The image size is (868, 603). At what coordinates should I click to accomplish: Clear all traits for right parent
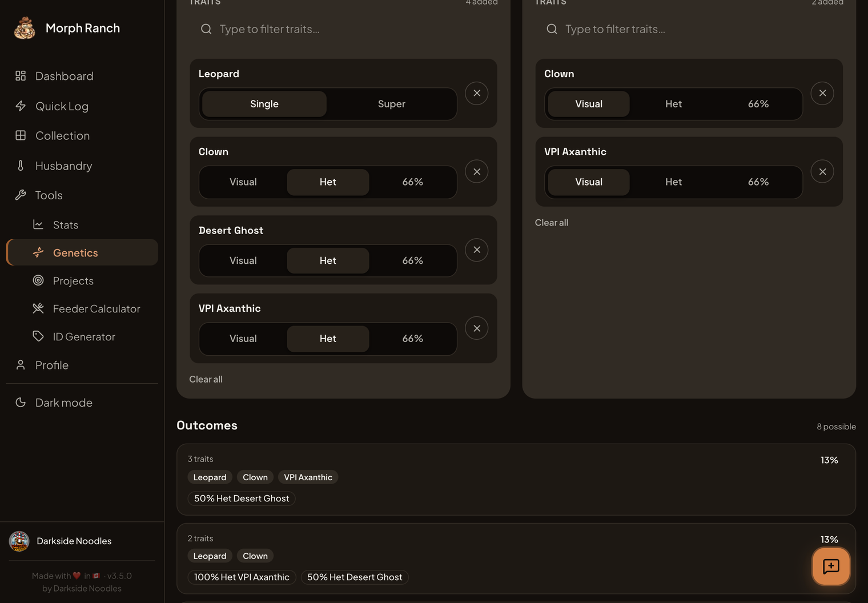(x=552, y=223)
